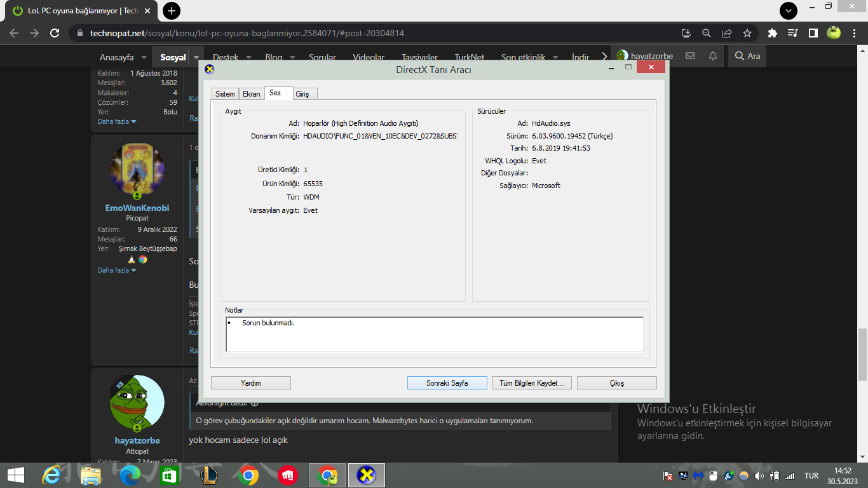Viewport: 868px width, 488px height.
Task: Open File Explorer from the taskbar
Action: pyautogui.click(x=91, y=475)
